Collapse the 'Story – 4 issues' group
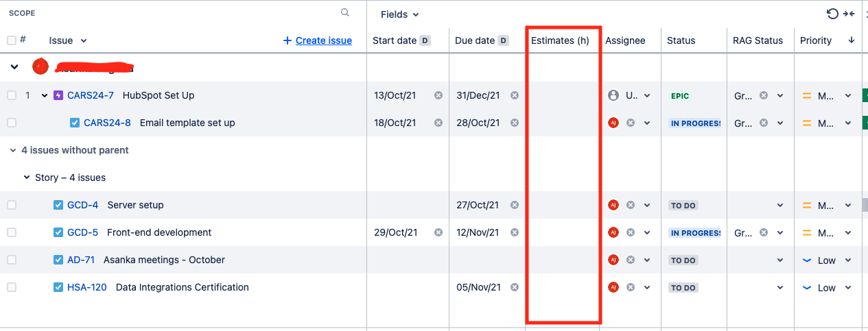The width and height of the screenshot is (868, 331). (27, 177)
